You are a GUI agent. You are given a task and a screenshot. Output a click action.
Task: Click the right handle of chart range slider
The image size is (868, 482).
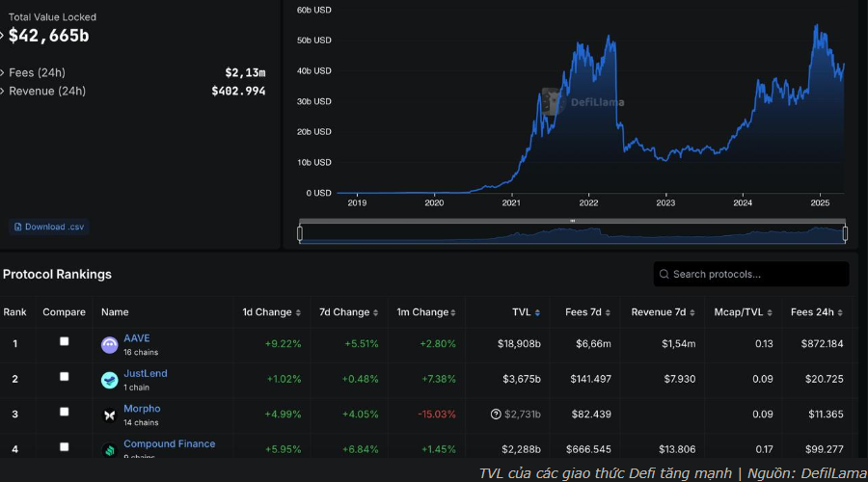click(x=845, y=233)
